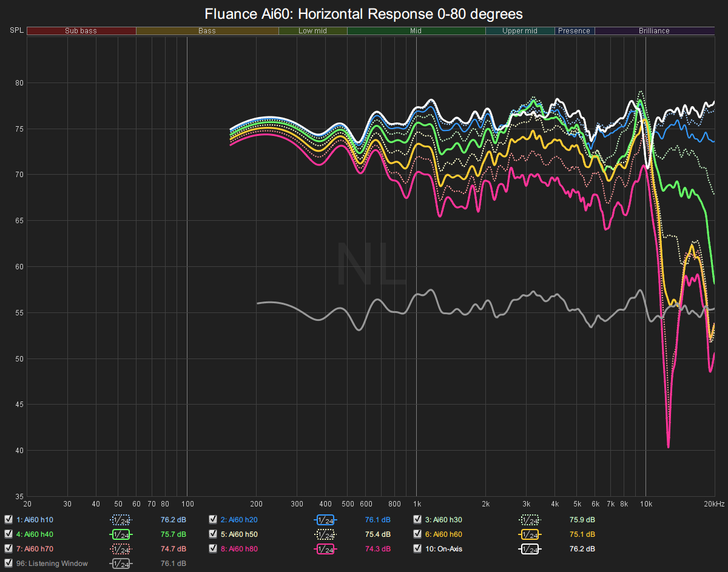
Task: Disable the Ai60 h80 trace checkbox
Action: [213, 549]
